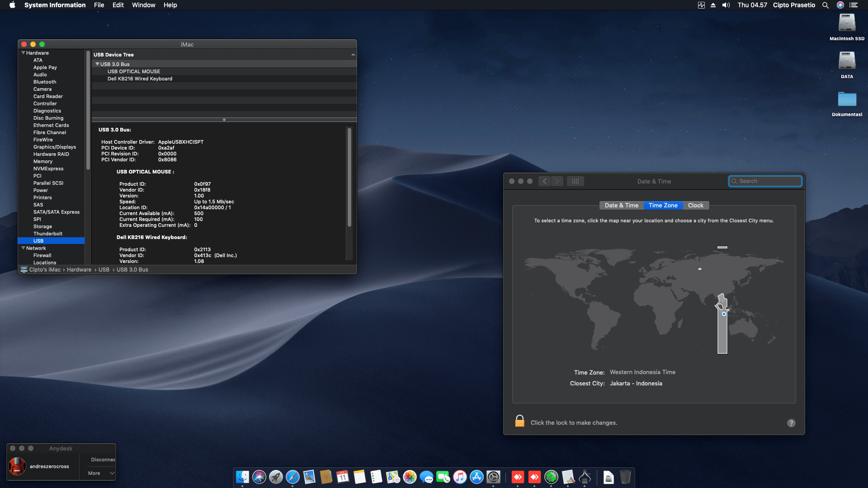This screenshot has height=488, width=868.
Task: Open the Window menu
Action: pos(143,5)
